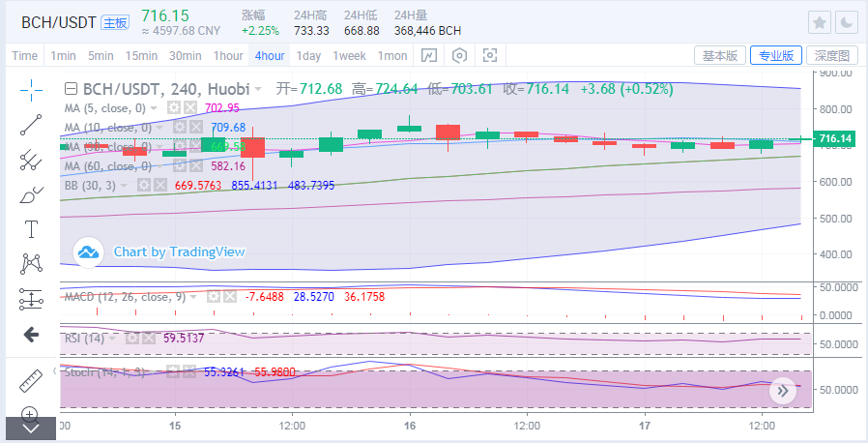Screen dimensions: 868x443
Task: Click the Chart by TradingView link
Action: click(180, 251)
